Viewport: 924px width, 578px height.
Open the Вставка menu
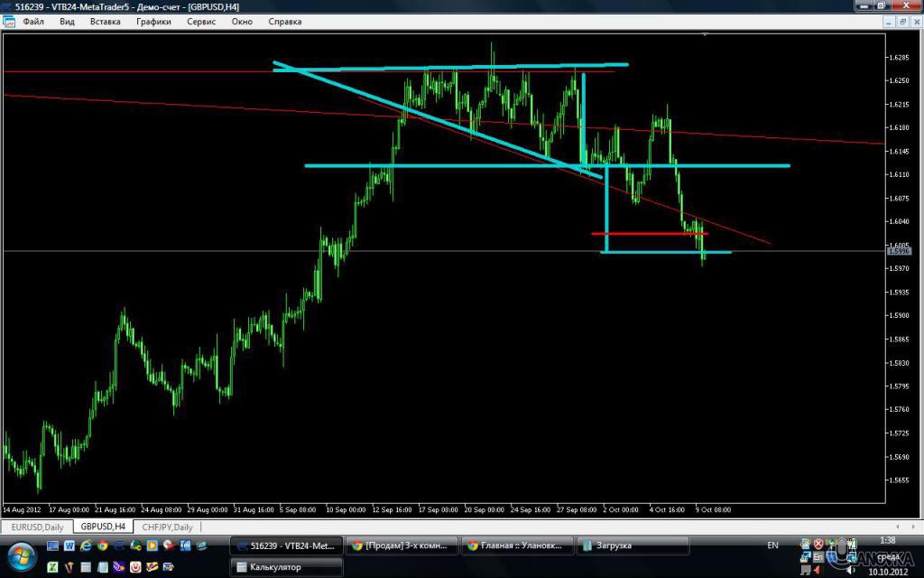[x=105, y=22]
